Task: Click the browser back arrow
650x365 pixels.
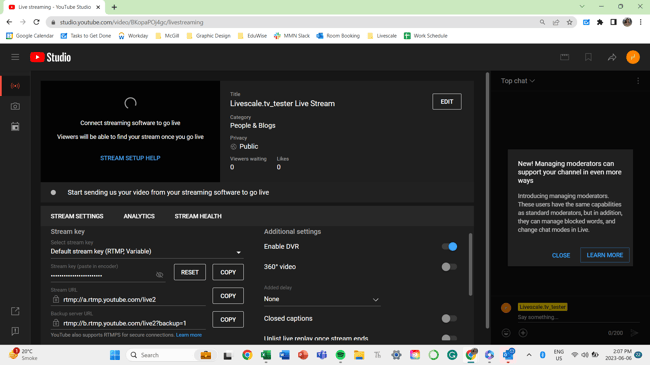Action: click(9, 22)
